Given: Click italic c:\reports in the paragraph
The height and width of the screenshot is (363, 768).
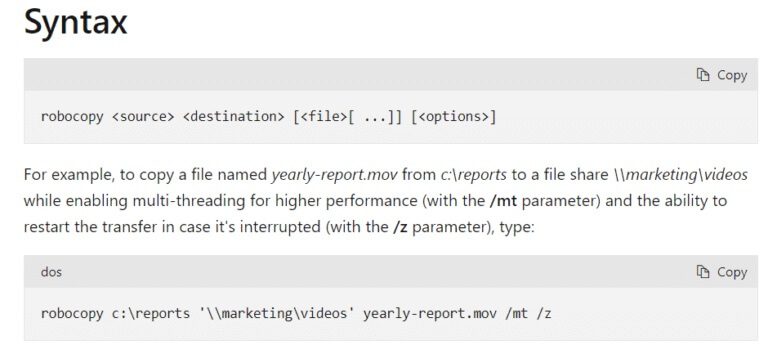Looking at the screenshot, I should [x=474, y=174].
